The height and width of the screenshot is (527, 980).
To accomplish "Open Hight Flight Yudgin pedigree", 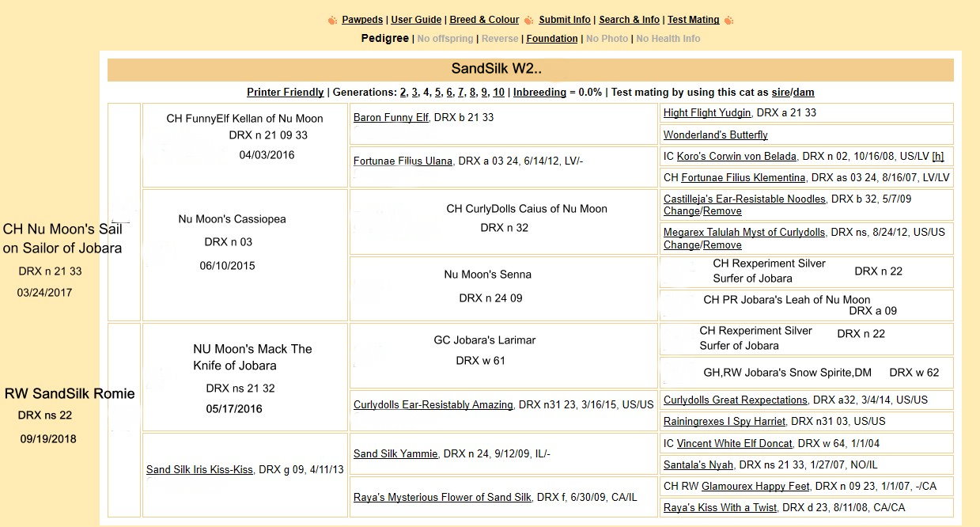I will click(707, 112).
